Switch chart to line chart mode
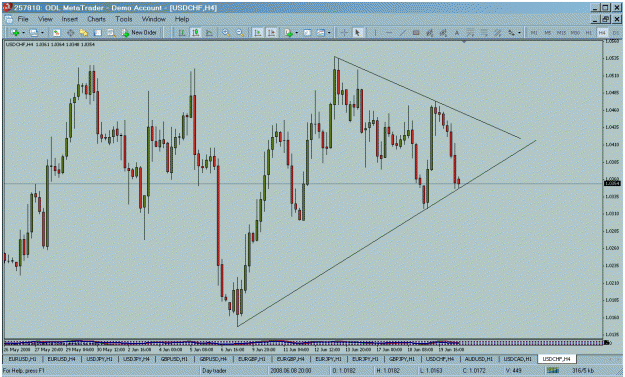This screenshot has height=377, width=625. point(209,33)
